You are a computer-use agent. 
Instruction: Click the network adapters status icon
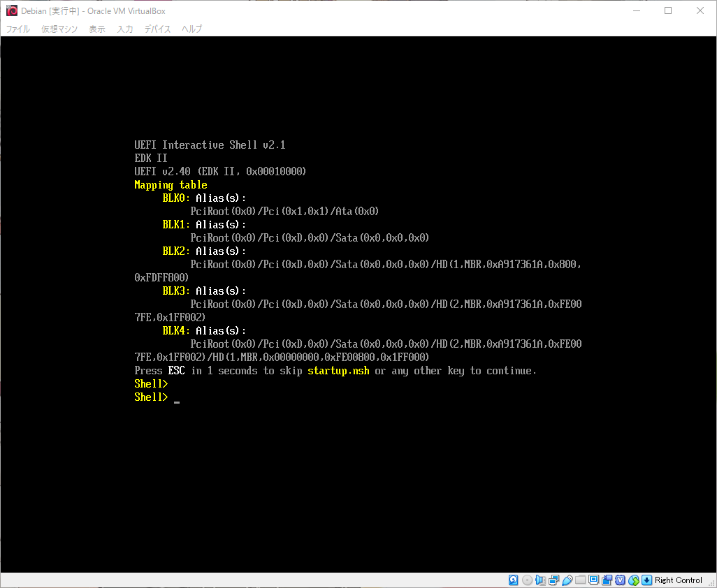[x=553, y=580]
